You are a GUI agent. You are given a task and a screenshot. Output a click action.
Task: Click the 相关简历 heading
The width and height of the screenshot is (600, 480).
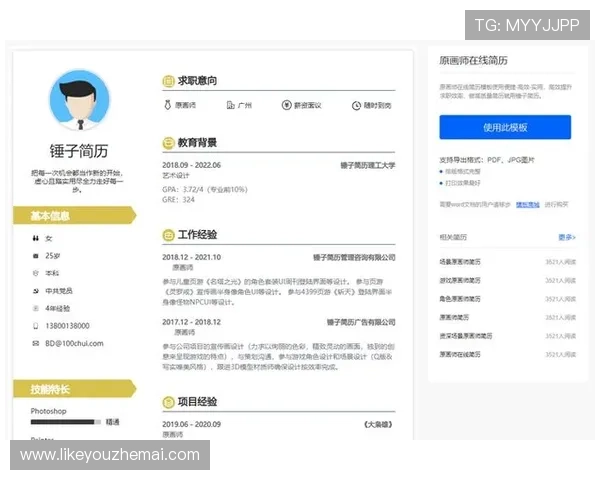click(x=453, y=237)
